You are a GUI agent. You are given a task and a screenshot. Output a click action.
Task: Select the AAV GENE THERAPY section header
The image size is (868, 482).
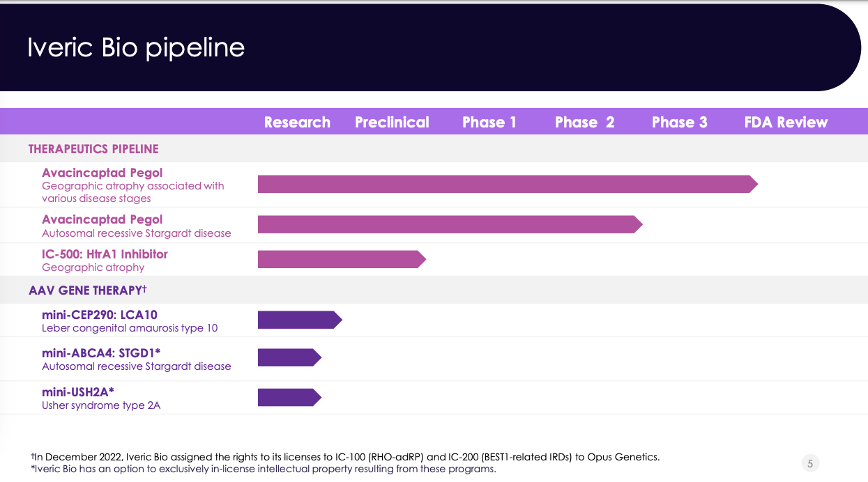[x=82, y=290]
